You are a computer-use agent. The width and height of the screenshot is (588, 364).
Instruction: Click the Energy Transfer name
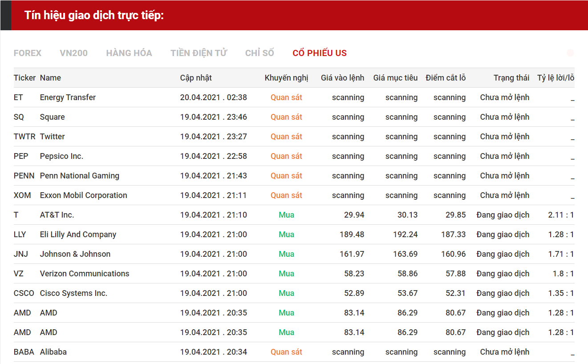[x=68, y=97]
